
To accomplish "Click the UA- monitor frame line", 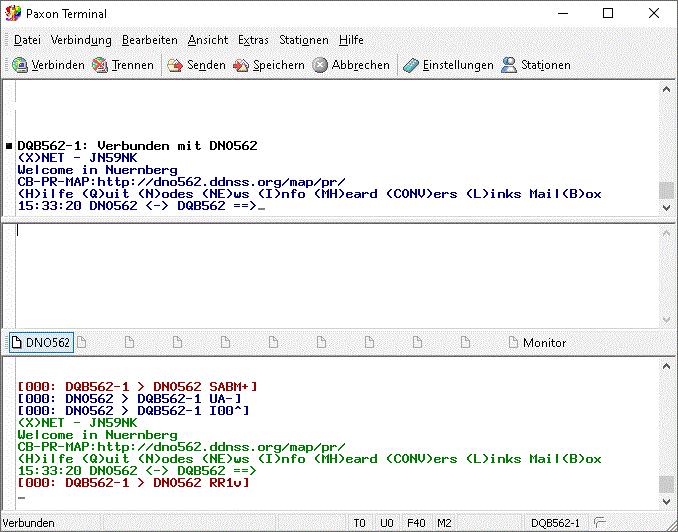I will tap(129, 398).
